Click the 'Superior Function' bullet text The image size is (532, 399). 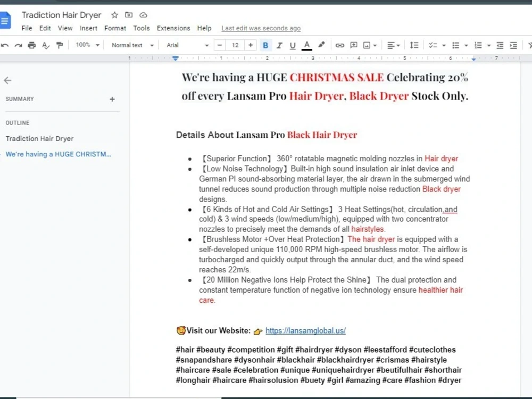237,159
